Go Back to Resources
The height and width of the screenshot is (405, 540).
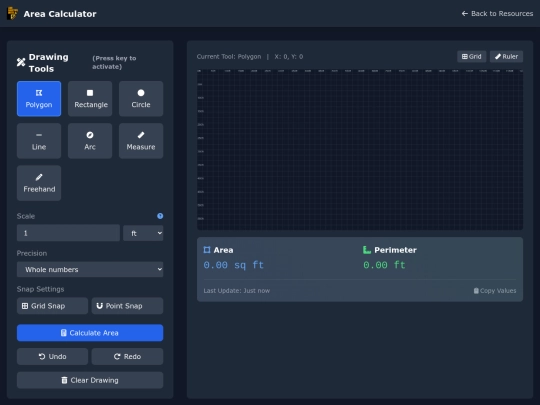[497, 13]
